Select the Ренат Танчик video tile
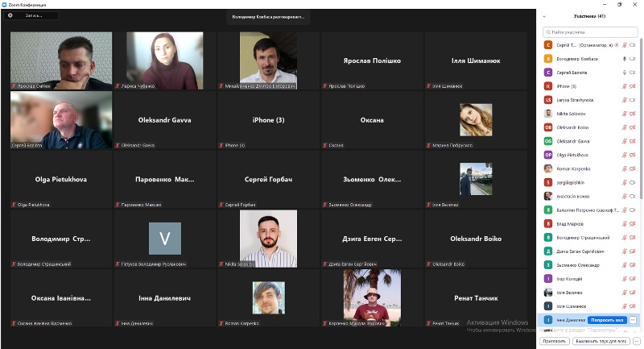This screenshot has height=349, width=644. (476, 298)
